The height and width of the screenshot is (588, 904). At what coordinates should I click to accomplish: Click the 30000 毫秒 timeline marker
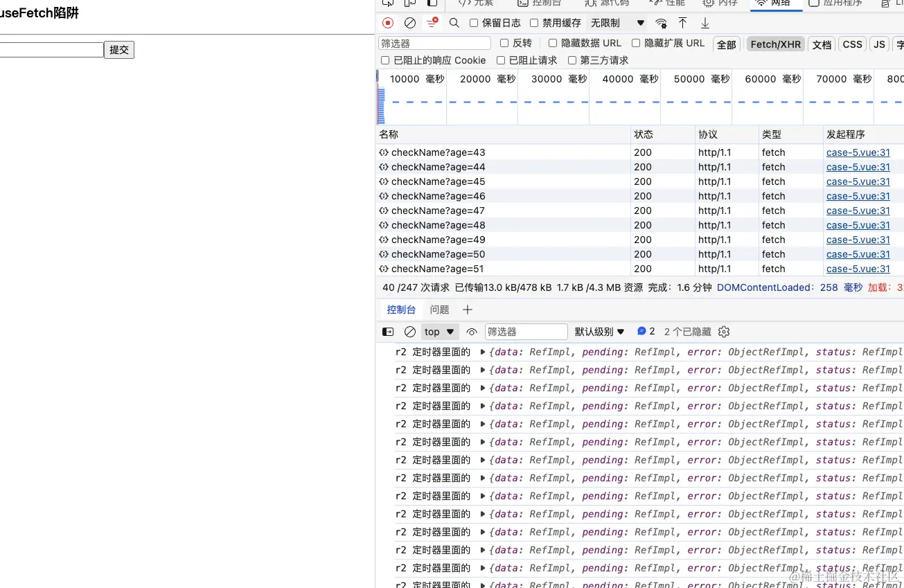tap(558, 79)
